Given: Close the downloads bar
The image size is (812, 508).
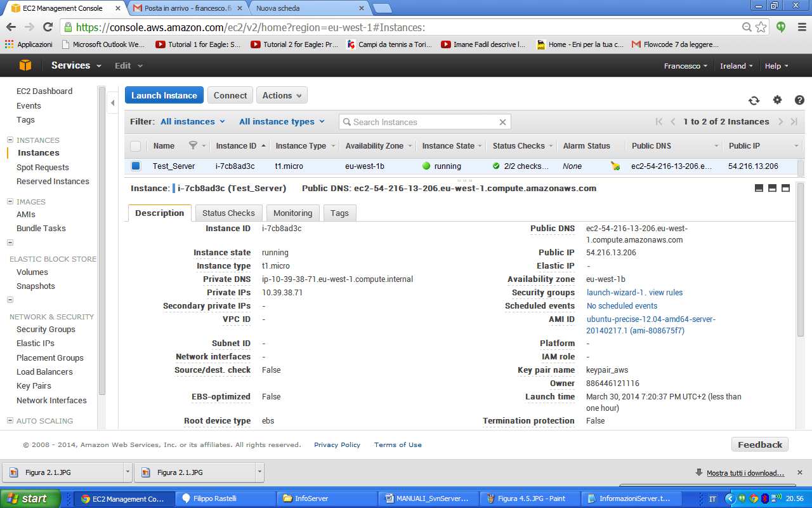Looking at the screenshot, I should pos(800,472).
